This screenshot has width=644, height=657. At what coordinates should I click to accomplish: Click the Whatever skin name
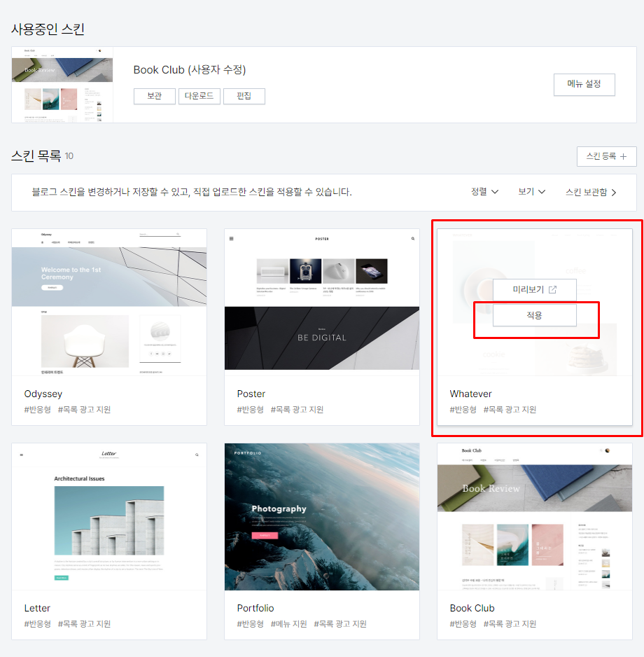(x=470, y=394)
